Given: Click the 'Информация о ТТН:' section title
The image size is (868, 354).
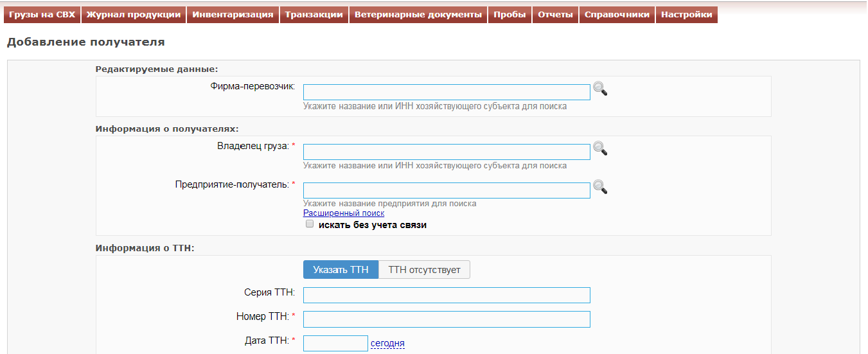Looking at the screenshot, I should 145,247.
